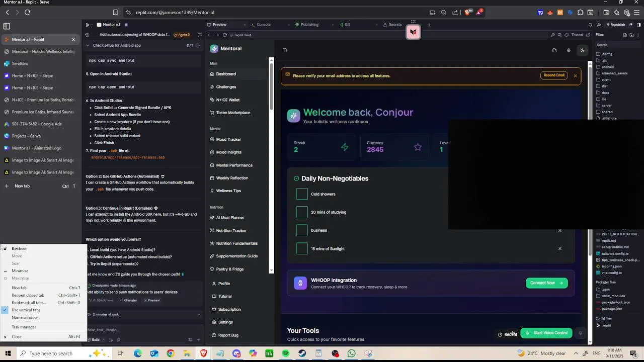Screen dimensions: 644x362
Task: Check the 15 mins of Sunlight checkbox
Action: coord(302,248)
